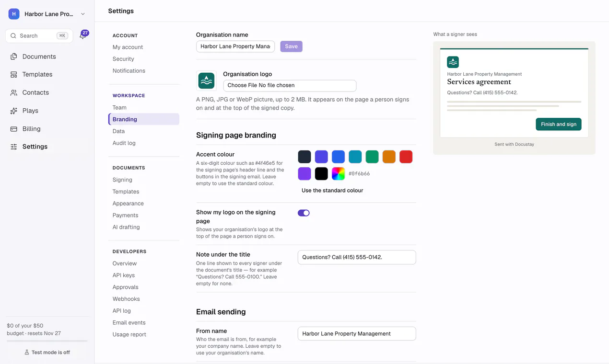
Task: Open AI drafting settings
Action: [126, 227]
